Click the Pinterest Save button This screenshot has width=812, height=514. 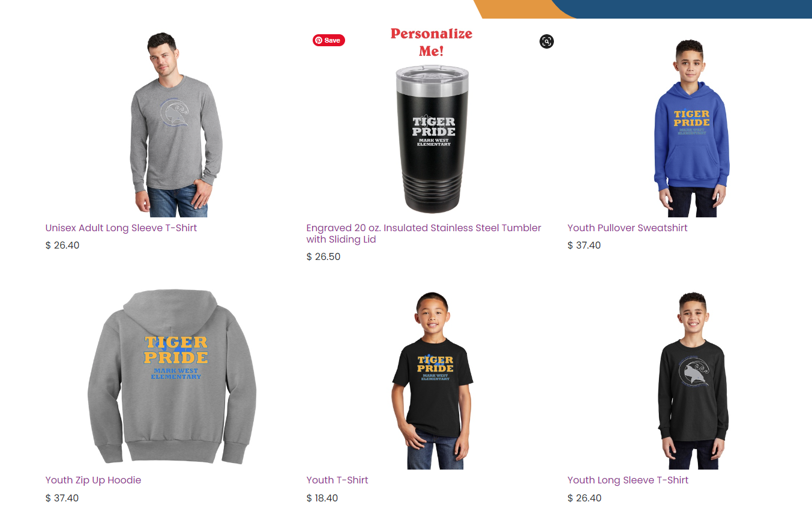329,40
